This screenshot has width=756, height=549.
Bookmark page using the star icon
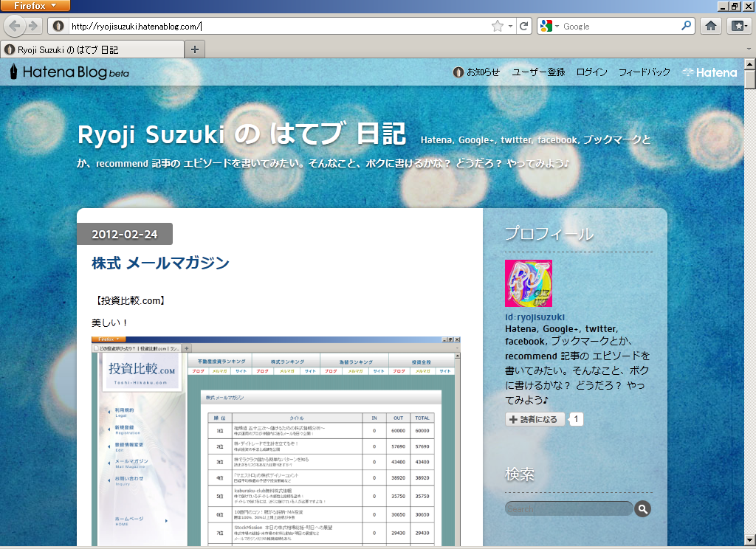(498, 26)
